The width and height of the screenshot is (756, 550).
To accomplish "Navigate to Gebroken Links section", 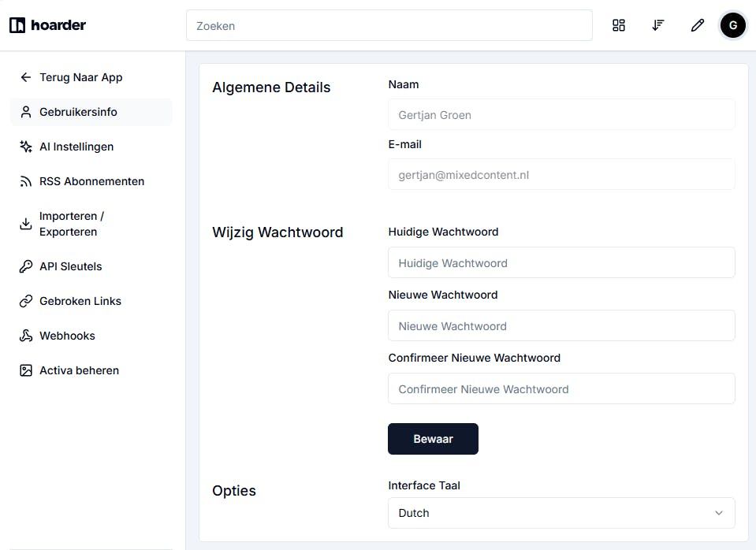I will 80,301.
